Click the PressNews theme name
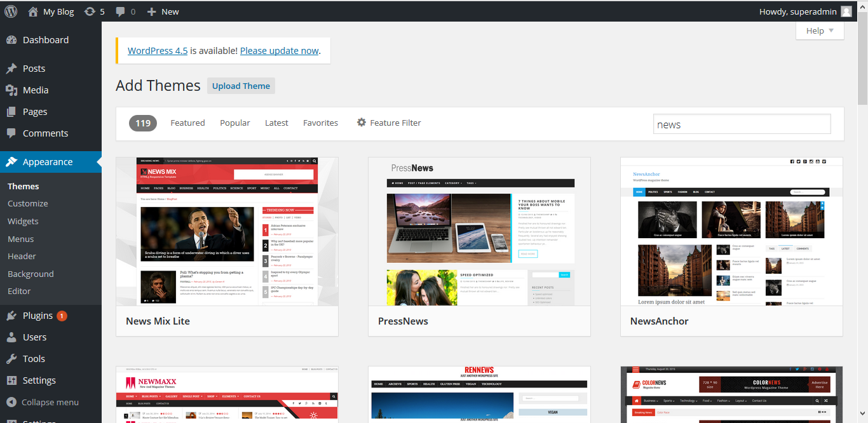This screenshot has height=423, width=868. pos(403,321)
